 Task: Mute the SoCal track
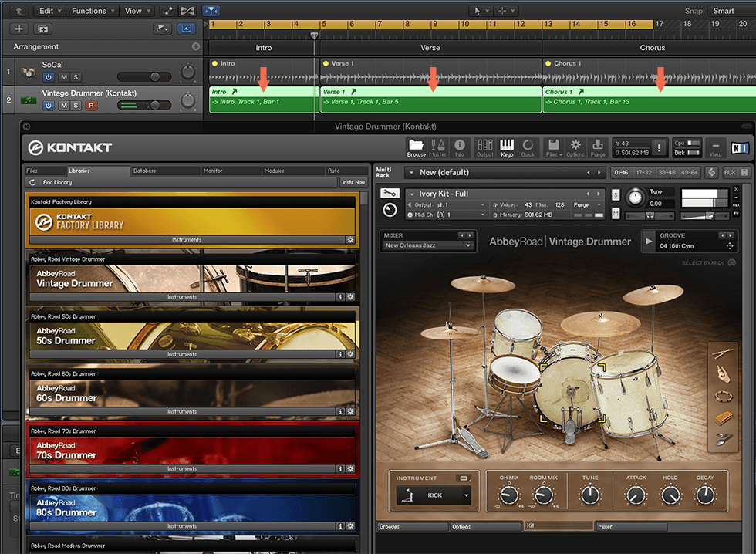(x=64, y=77)
